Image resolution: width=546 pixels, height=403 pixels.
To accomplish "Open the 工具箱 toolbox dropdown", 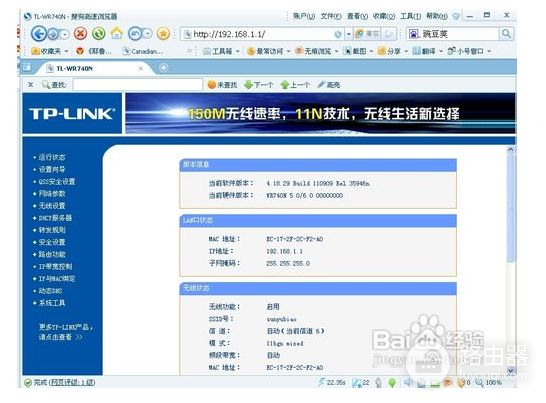I will point(221,51).
